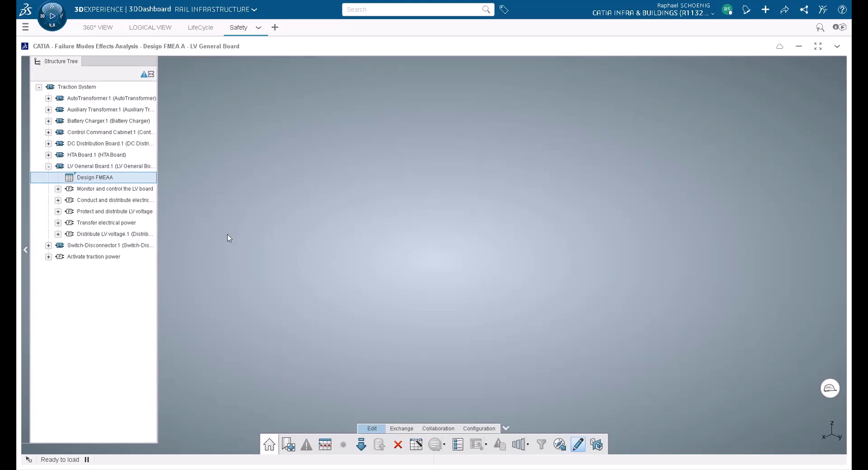868x470 pixels.
Task: Collapse the LV General Board.1 node
Action: tap(48, 166)
